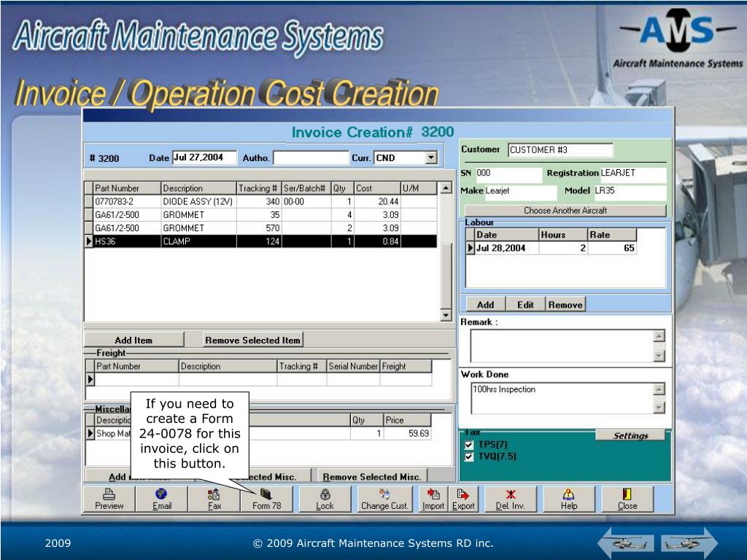Close the invoice creation window
The image size is (747, 560).
pos(627,499)
